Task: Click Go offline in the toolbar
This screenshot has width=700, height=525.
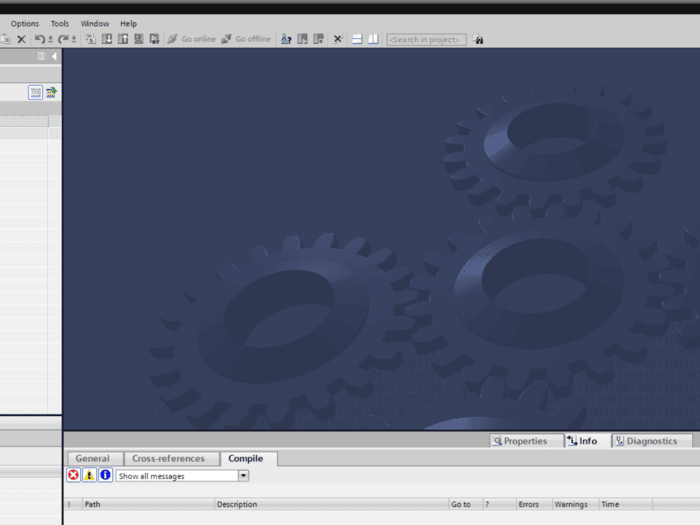Action: coord(246,39)
